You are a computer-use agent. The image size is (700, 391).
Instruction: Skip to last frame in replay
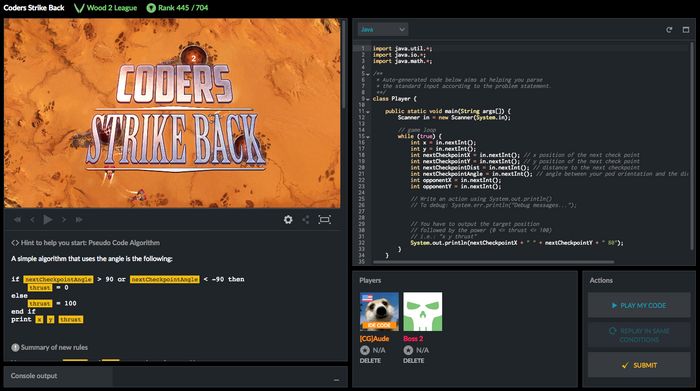coord(79,220)
